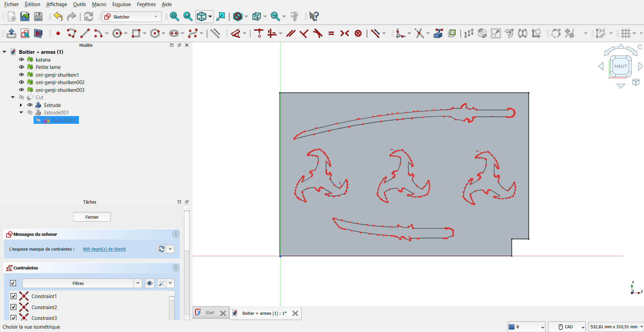Select the circle creation tool
The height and width of the screenshot is (332, 644).
(x=117, y=33)
